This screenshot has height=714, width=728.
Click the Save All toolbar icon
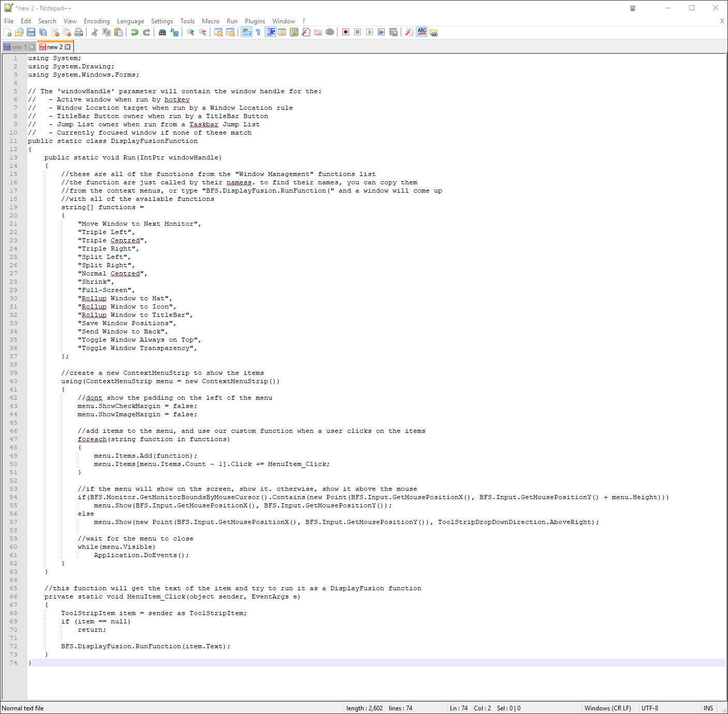tap(43, 32)
